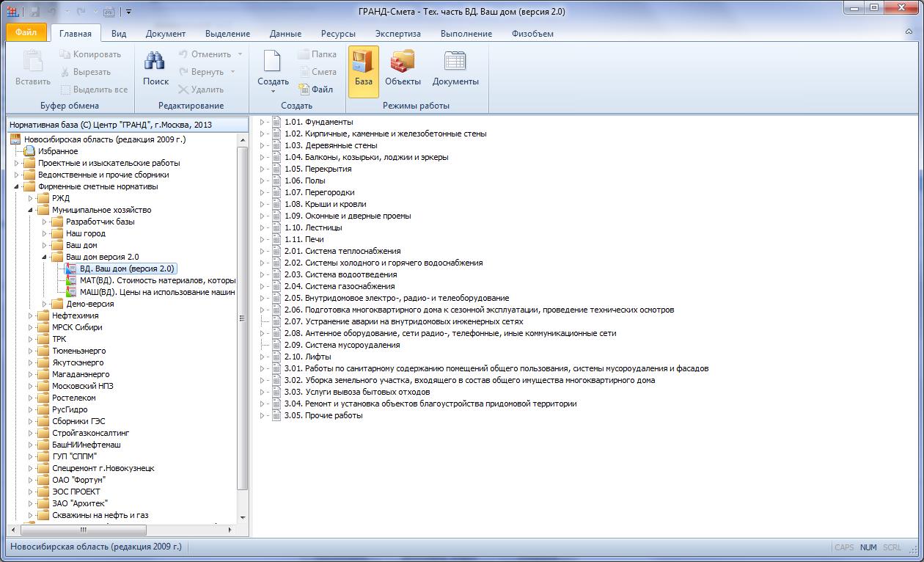Viewport: 924px width, 562px height.
Task: Click the help icon in title bar
Action: click(x=910, y=33)
